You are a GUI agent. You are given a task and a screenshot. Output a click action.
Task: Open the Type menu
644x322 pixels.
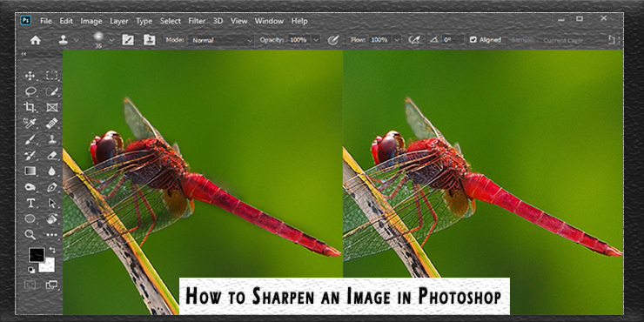(144, 21)
